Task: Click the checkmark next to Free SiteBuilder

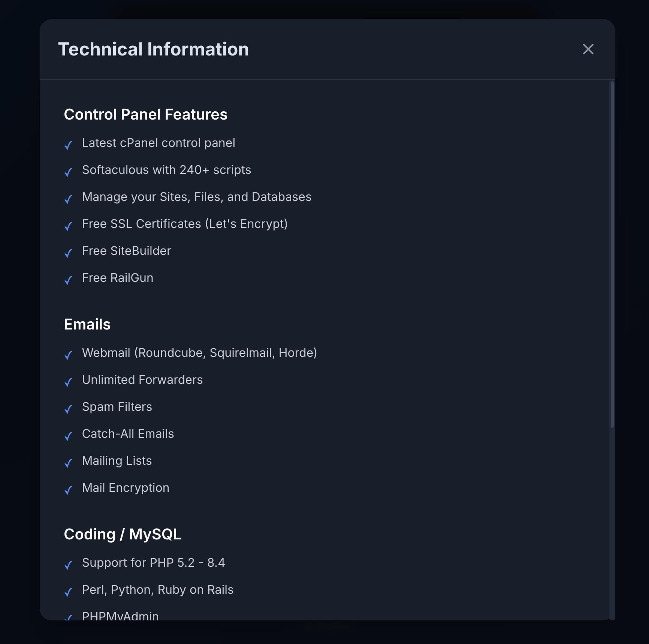Action: [68, 253]
